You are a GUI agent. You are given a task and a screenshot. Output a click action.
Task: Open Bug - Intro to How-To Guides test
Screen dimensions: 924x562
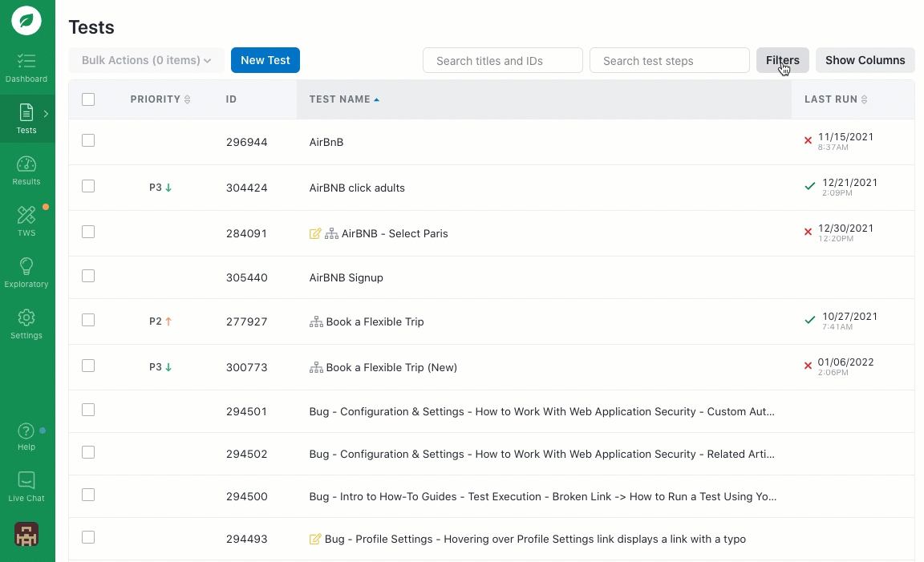(543, 496)
